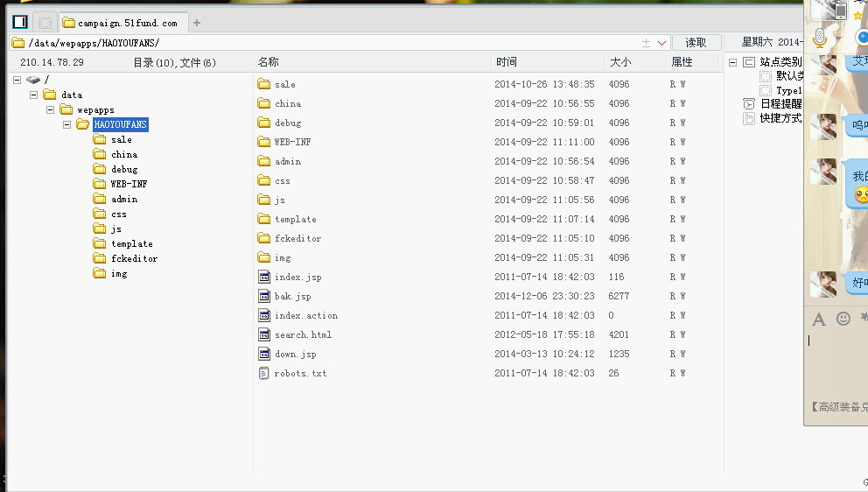This screenshot has width=868, height=492.
Task: Select template folder in left tree
Action: point(132,243)
